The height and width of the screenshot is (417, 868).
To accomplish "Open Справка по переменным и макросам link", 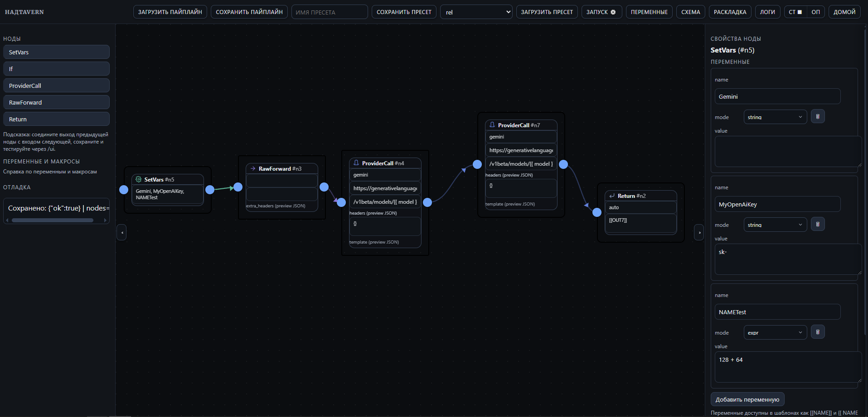I will point(50,172).
